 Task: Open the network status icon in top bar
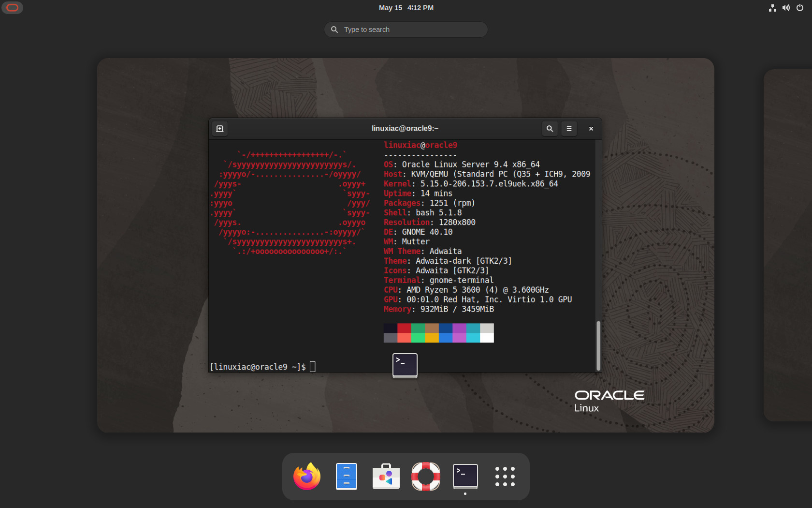pyautogui.click(x=772, y=8)
